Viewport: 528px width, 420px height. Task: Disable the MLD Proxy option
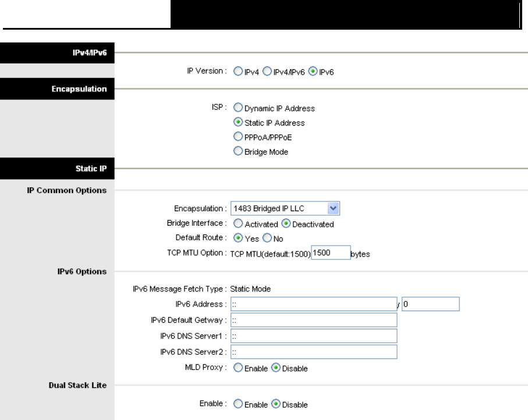[276, 368]
